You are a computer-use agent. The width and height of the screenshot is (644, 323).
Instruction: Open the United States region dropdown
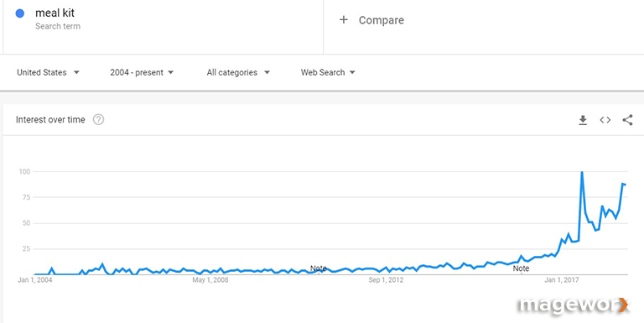point(48,72)
